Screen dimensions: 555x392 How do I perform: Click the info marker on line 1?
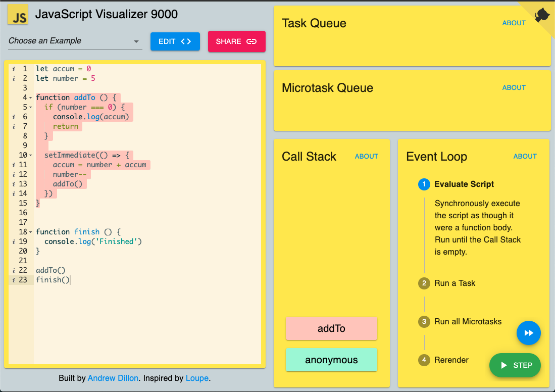pos(14,69)
